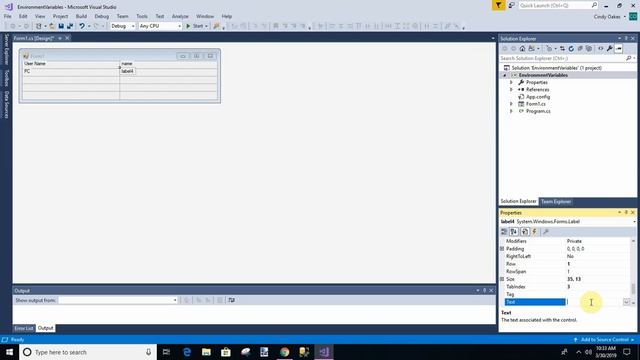Open the Text property value dropdown arrow
This screenshot has width=640, height=360.
[x=626, y=302]
